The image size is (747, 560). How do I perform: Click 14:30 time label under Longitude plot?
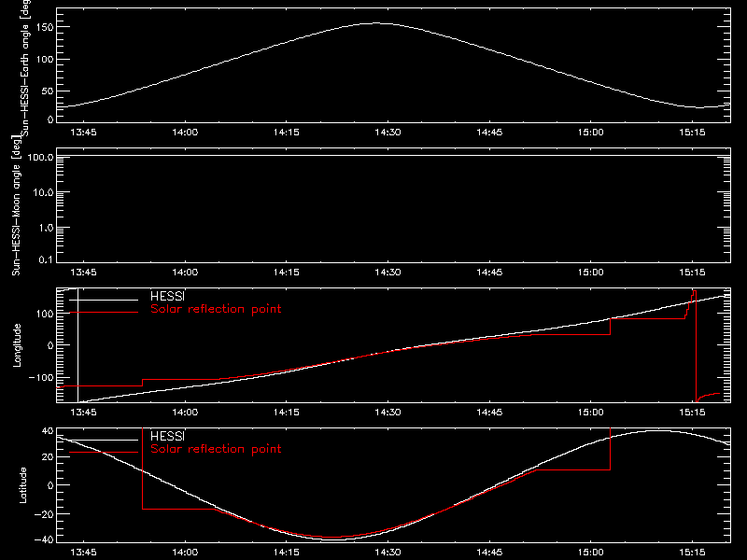[388, 412]
